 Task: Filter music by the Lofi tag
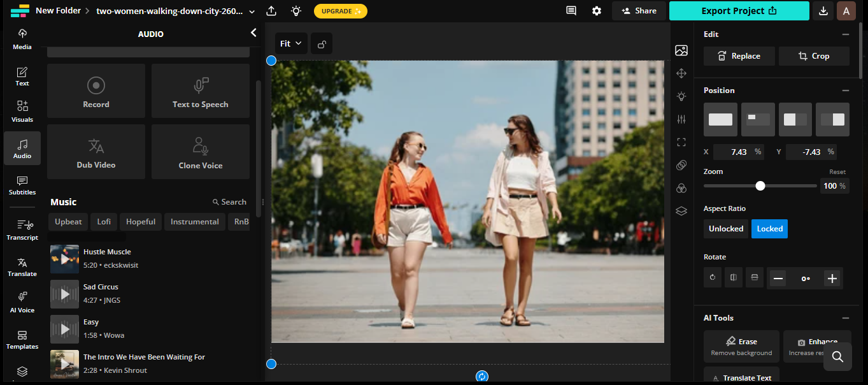(x=103, y=221)
